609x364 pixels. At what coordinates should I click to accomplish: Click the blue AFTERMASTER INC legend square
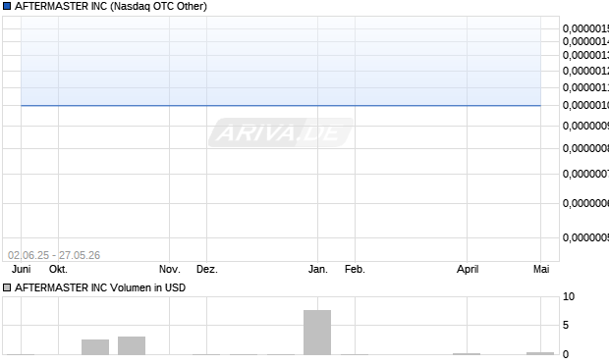tap(7, 6)
